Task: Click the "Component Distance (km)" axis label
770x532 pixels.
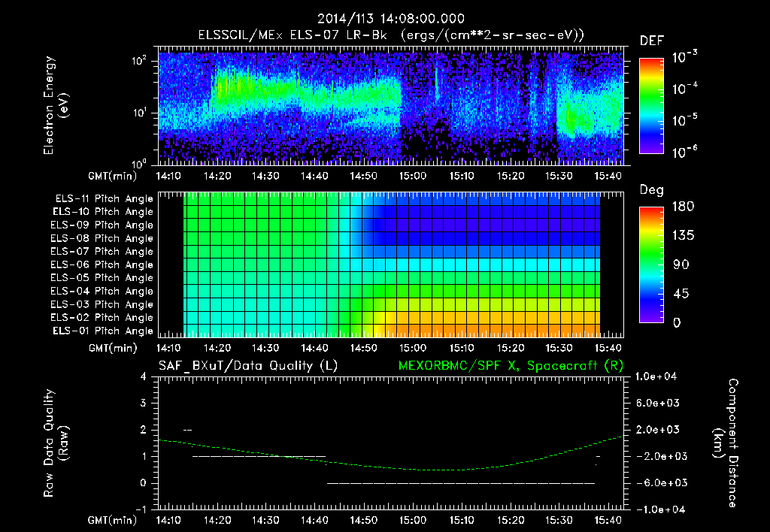Action: click(726, 443)
